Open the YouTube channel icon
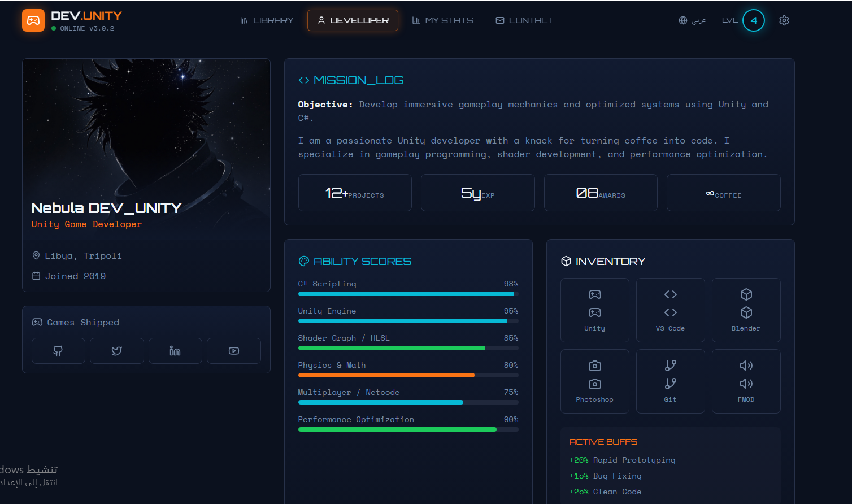Viewport: 852px width, 504px height. click(x=234, y=351)
